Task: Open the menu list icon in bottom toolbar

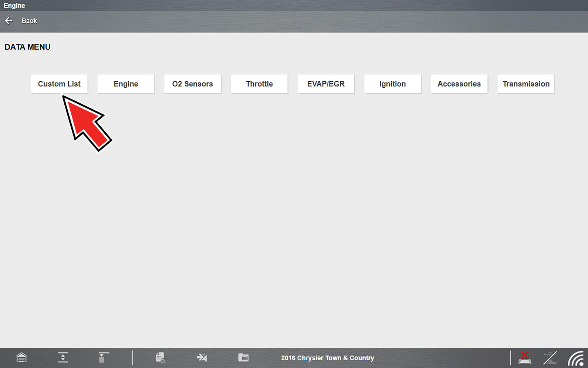Action: 104,358
